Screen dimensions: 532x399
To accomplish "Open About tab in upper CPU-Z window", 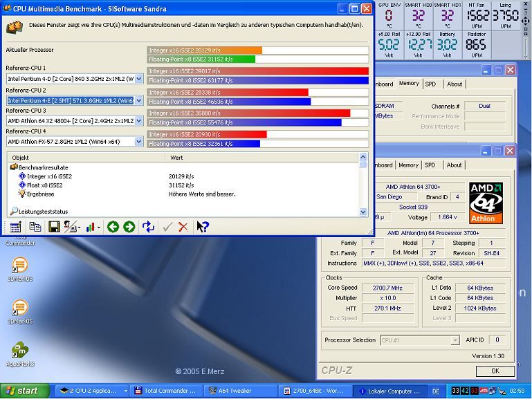I will click(455, 84).
